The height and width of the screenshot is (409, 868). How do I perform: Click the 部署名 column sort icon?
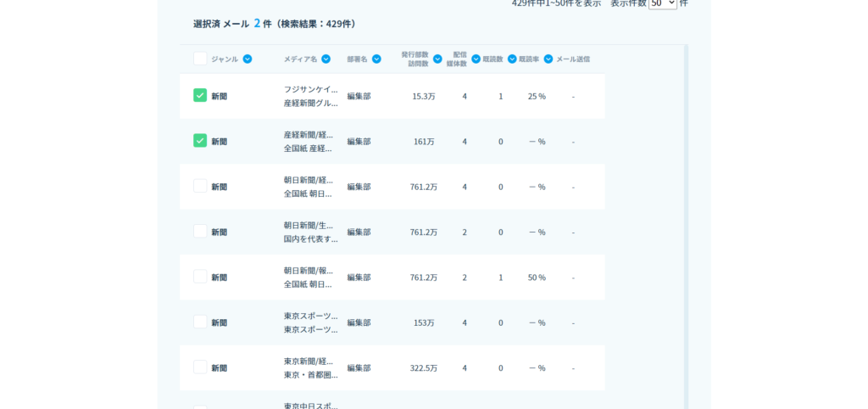pos(376,59)
